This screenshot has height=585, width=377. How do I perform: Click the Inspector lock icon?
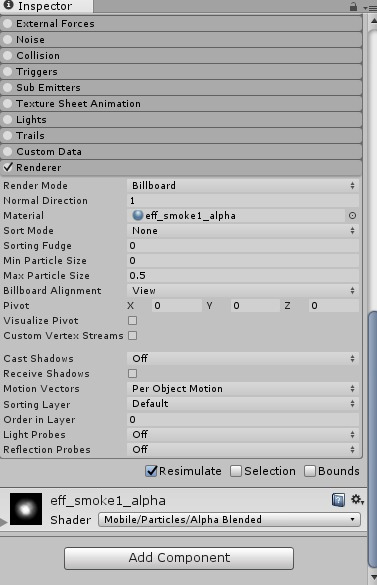pos(353,7)
